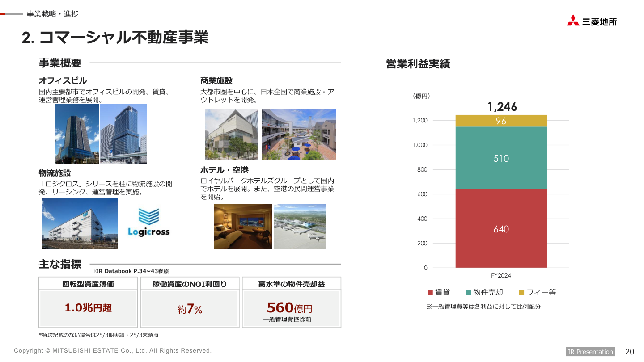Screen dimensions: 644x362
Task: Click the airport aerial photo
Action: pos(300,226)
